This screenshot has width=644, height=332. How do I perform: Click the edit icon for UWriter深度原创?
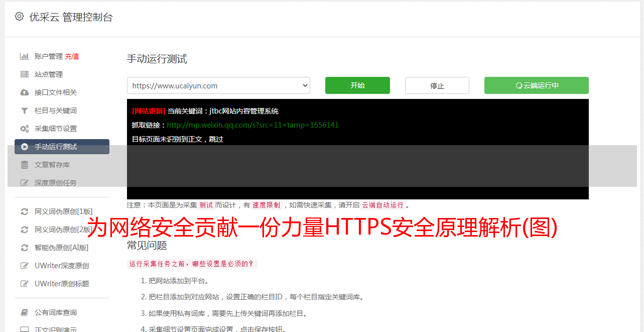pos(24,266)
